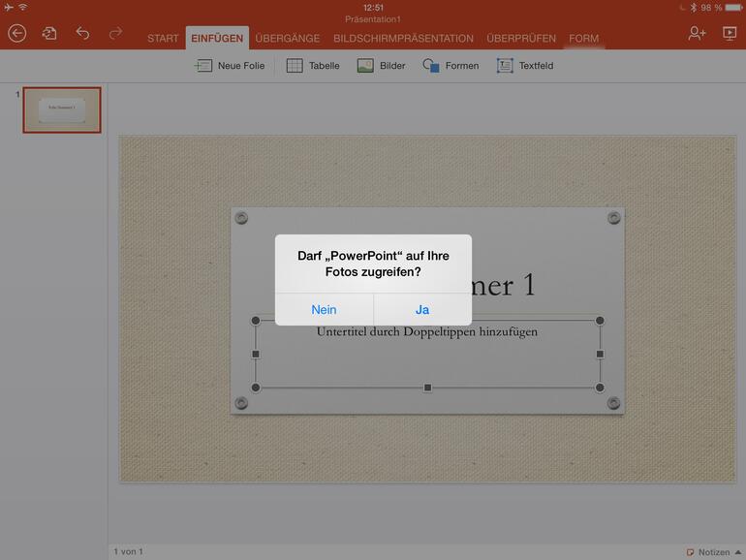Redo the last undone action
Image resolution: width=746 pixels, height=560 pixels.
[x=115, y=33]
